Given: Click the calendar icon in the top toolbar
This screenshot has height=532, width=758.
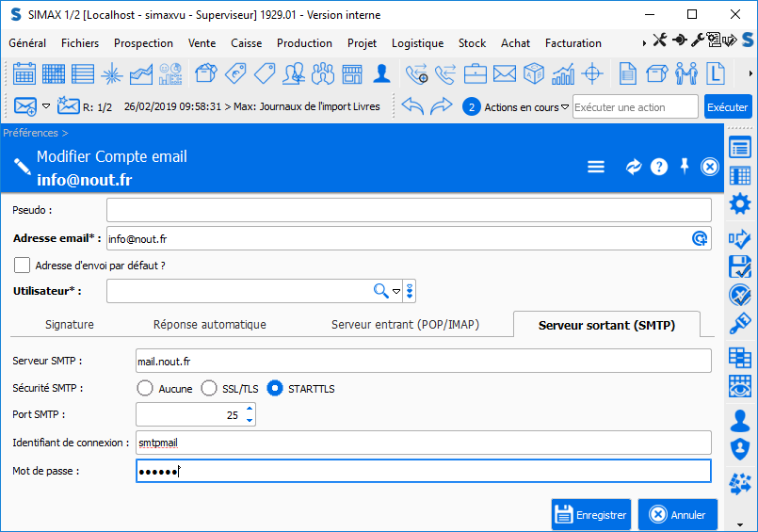Looking at the screenshot, I should (24, 73).
